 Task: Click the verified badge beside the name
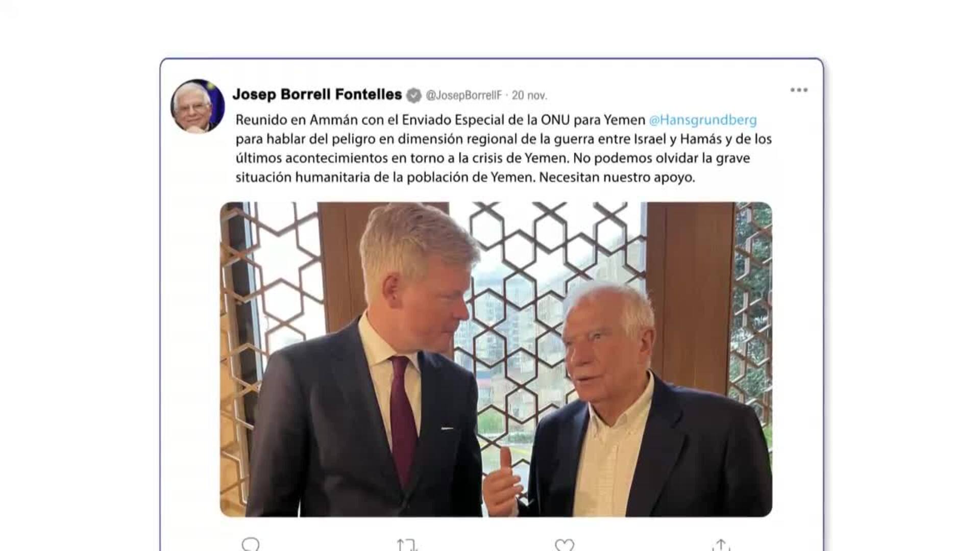[414, 95]
